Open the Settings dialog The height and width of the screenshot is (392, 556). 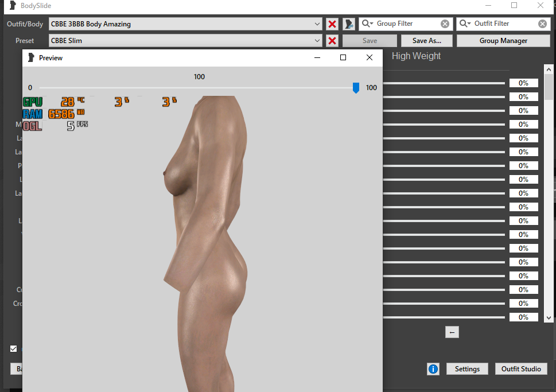click(x=467, y=369)
